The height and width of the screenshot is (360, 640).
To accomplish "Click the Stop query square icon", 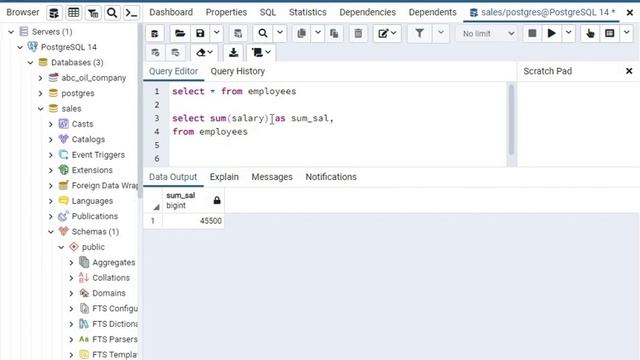I will coord(532,33).
